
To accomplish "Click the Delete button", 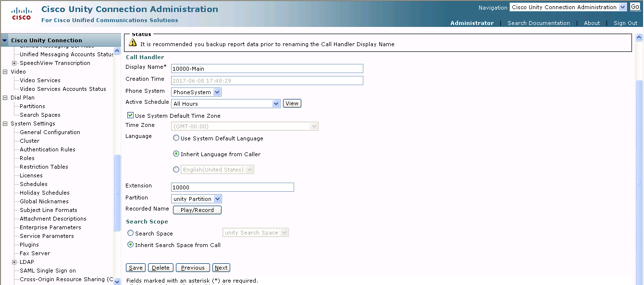I will coord(161,268).
